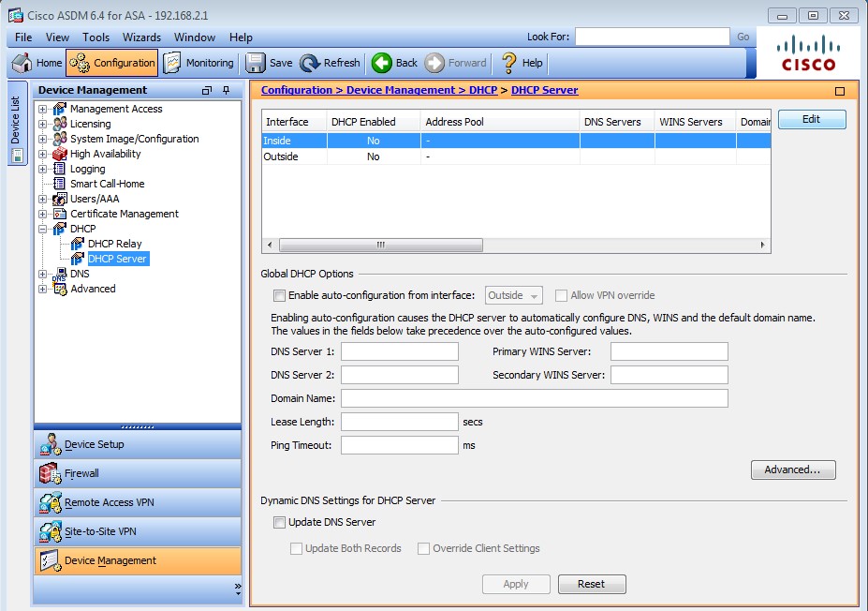Expand the High Availability node
The image size is (868, 611).
click(43, 154)
